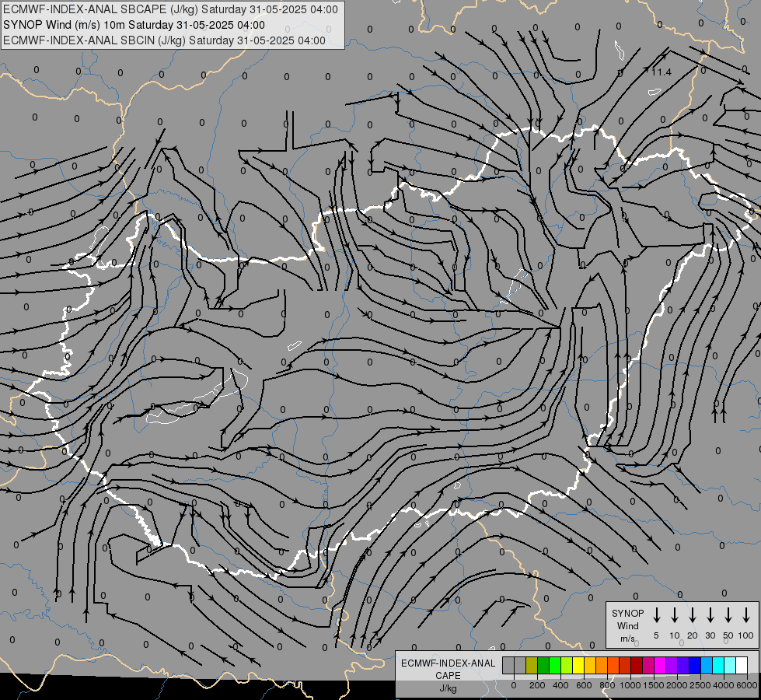This screenshot has width=761, height=700.
Task: Click the 2000 tick label on the CAPE scale
Action: coord(677,685)
